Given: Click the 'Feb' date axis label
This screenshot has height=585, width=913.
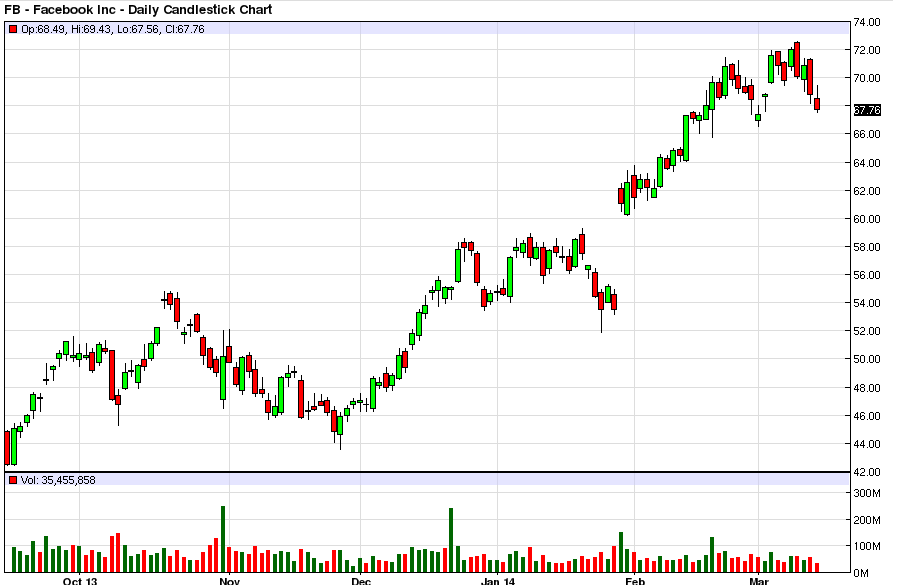Looking at the screenshot, I should (635, 580).
